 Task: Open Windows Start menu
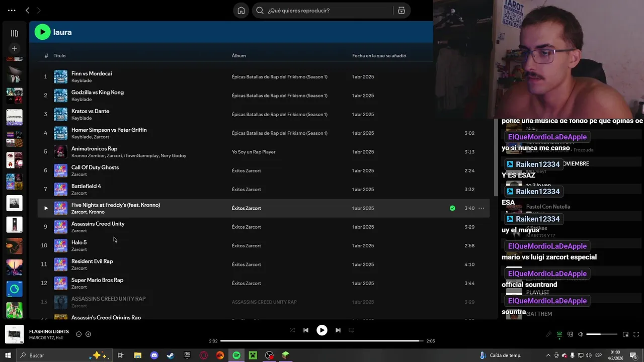point(8,355)
